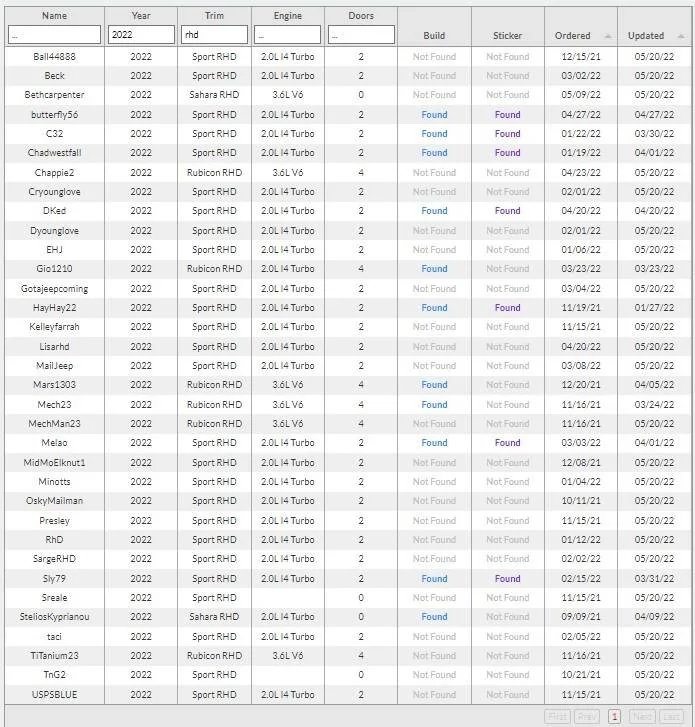This screenshot has width=695, height=727.
Task: Click the Year filter field showing 2022
Action: 141,35
